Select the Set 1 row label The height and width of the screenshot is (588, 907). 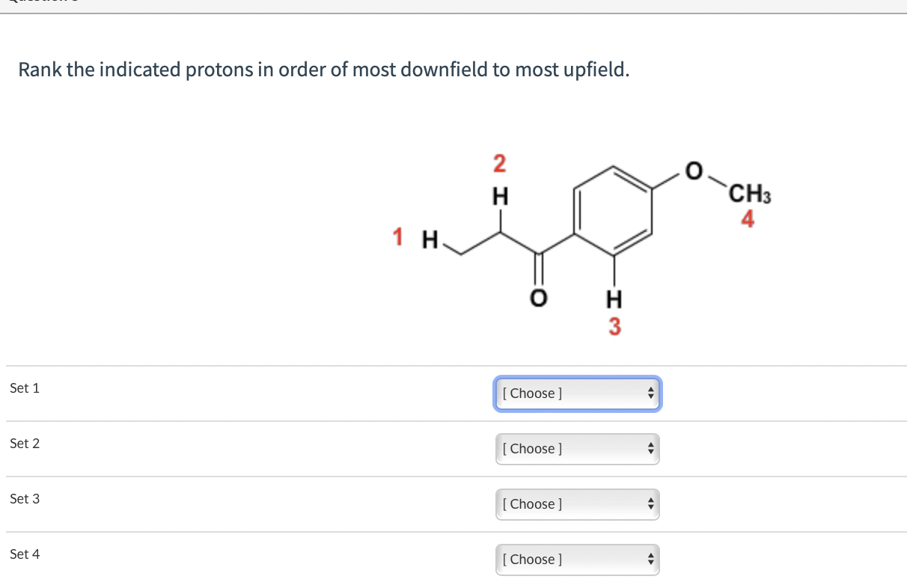pyautogui.click(x=25, y=388)
